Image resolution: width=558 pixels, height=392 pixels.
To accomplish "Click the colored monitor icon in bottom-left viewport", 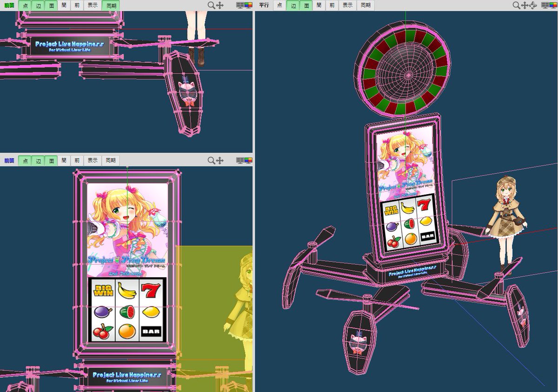I will tap(248, 160).
